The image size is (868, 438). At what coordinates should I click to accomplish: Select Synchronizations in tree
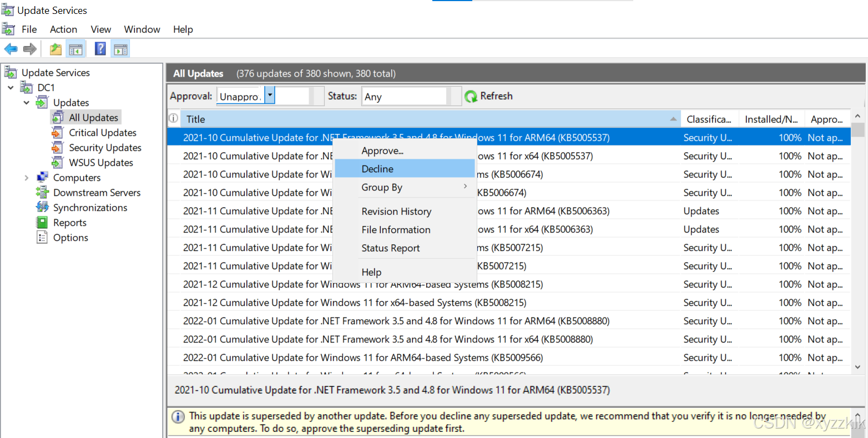tap(90, 207)
